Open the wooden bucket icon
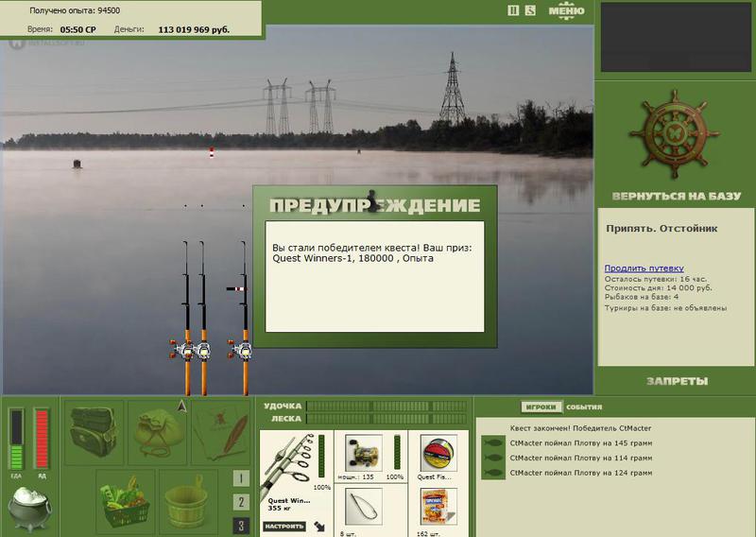This screenshot has width=756, height=537. click(x=188, y=500)
